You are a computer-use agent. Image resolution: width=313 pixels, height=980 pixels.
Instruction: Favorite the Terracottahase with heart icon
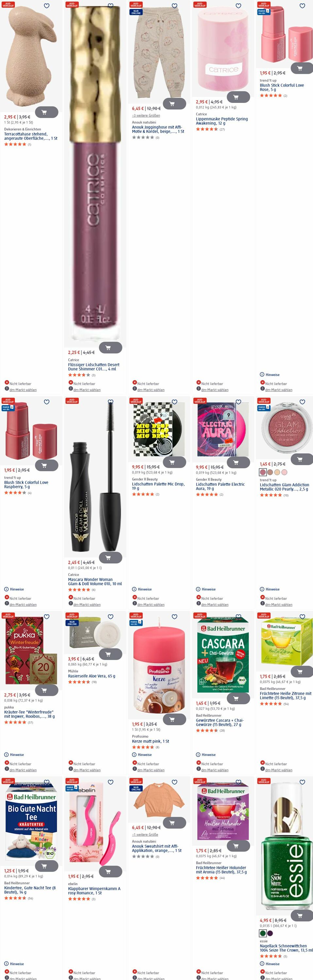coord(46,6)
